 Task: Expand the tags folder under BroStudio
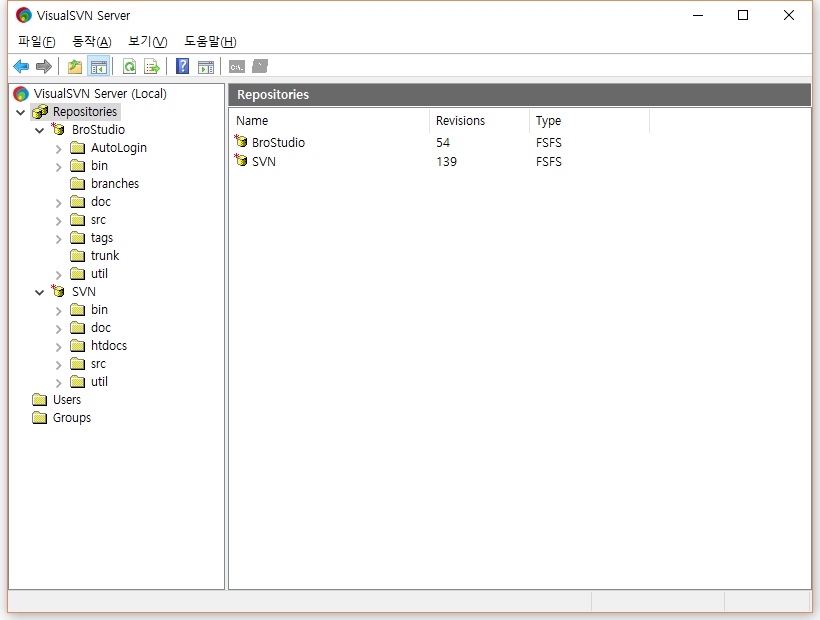click(59, 239)
